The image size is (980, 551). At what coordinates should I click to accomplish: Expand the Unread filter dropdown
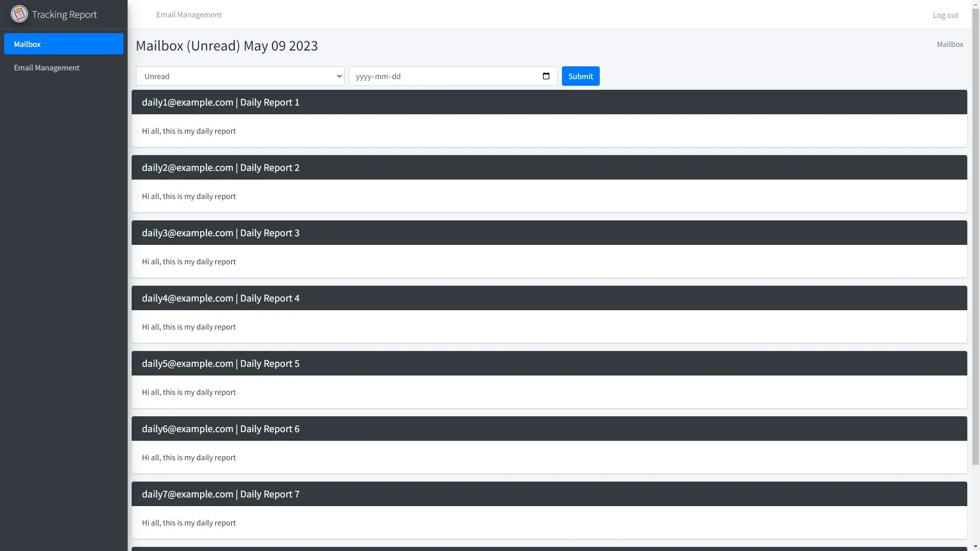click(x=240, y=76)
